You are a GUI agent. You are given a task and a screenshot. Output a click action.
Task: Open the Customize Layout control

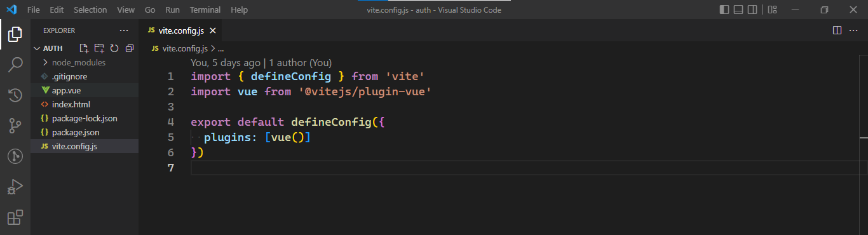click(x=772, y=10)
